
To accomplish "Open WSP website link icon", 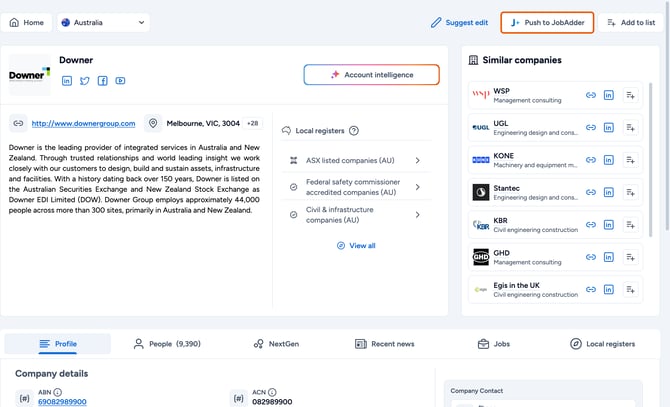I will coord(591,95).
